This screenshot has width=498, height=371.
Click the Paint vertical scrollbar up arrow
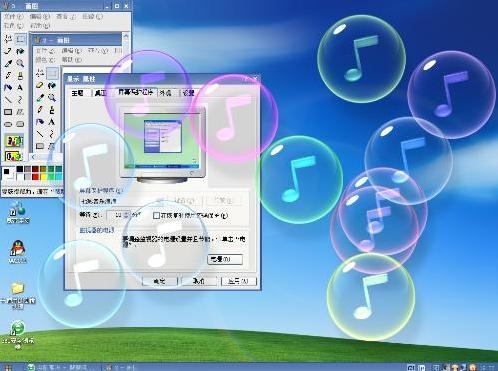click(x=126, y=36)
